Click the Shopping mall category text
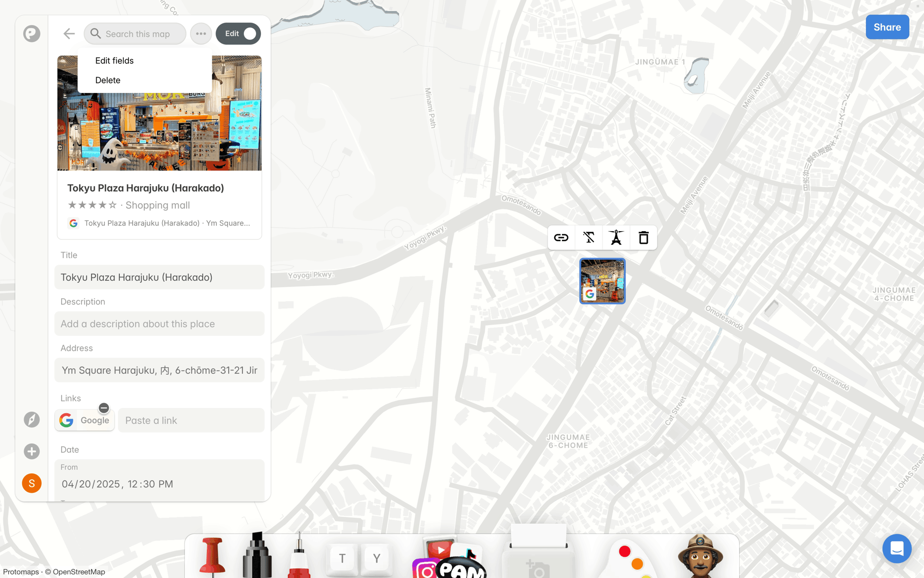Viewport: 924px width, 578px height. point(158,205)
